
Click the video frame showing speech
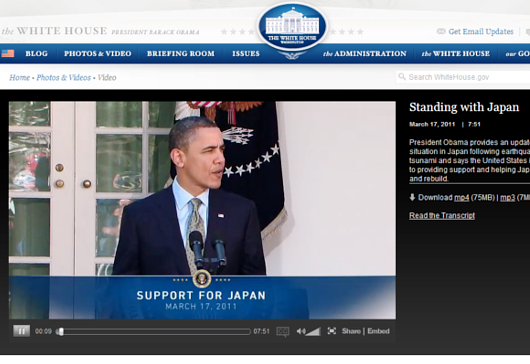click(x=202, y=210)
